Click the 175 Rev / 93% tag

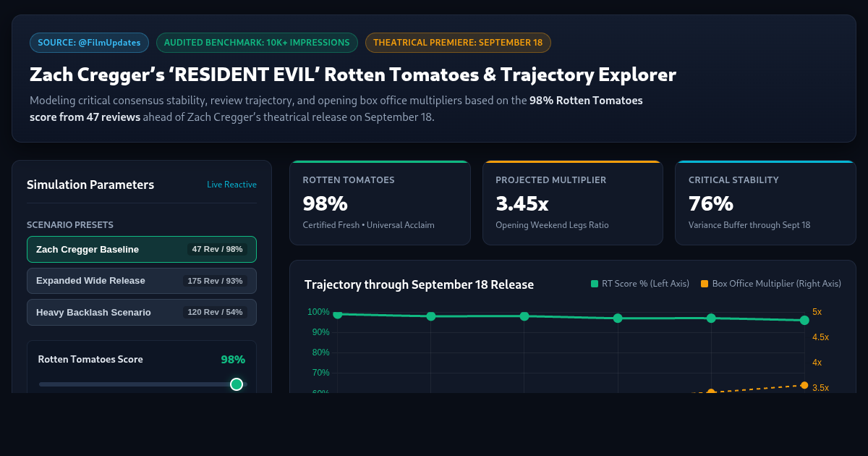pyautogui.click(x=216, y=281)
